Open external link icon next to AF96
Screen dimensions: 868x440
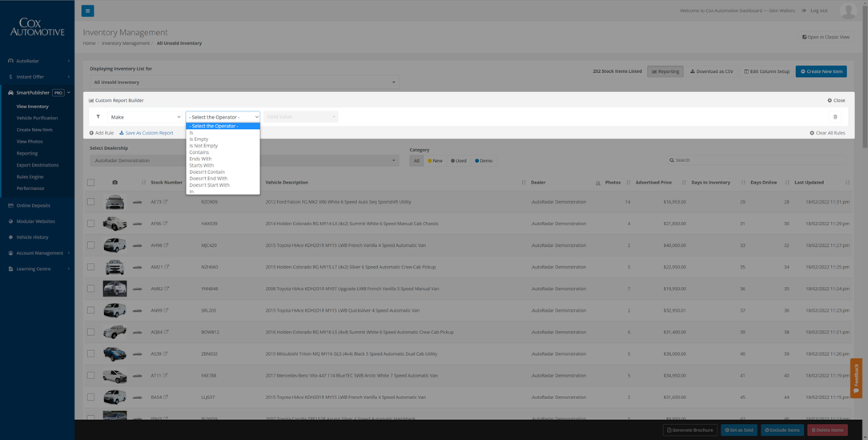tap(165, 224)
